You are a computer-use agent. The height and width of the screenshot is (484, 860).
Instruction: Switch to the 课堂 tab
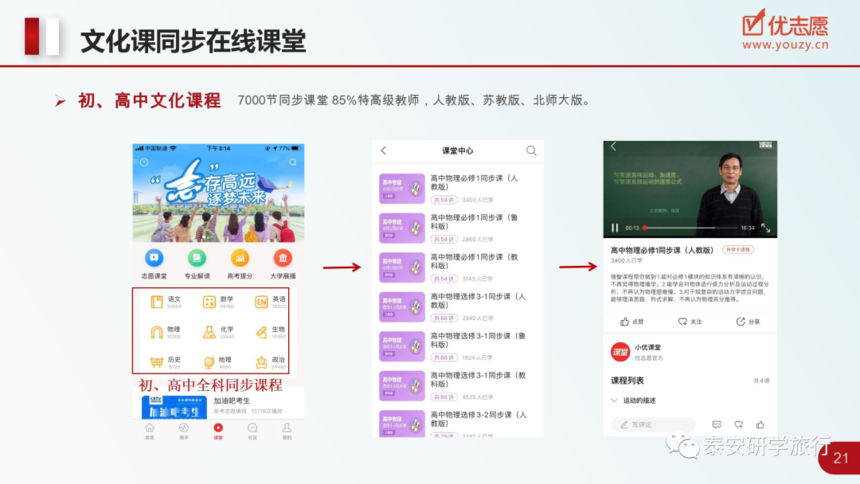pyautogui.click(x=218, y=431)
